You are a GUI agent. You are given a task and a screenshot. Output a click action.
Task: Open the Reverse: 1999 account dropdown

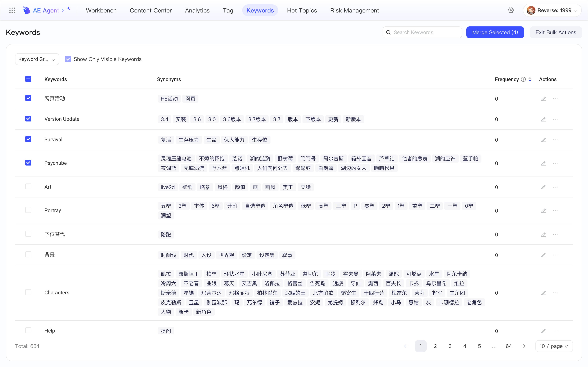[x=552, y=10]
